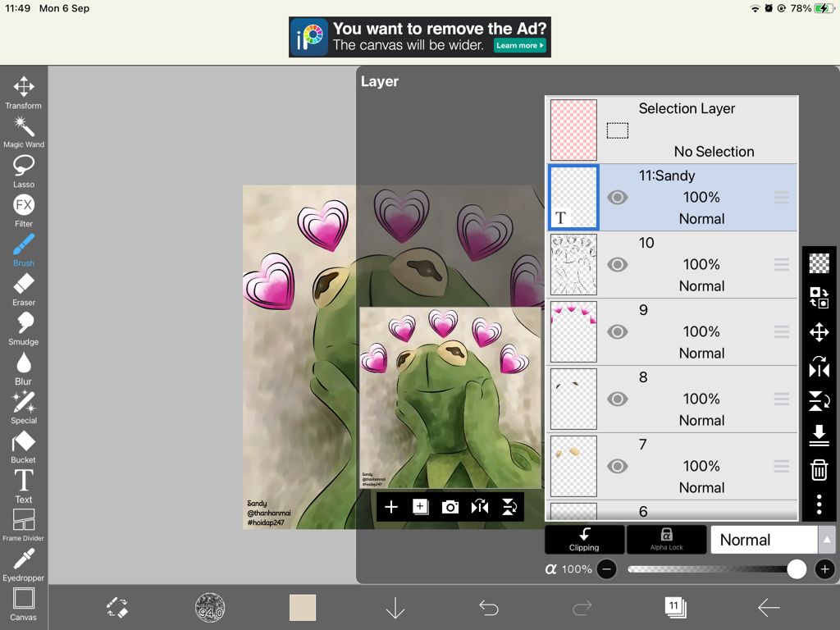Delete layer with trash icon

tap(819, 470)
